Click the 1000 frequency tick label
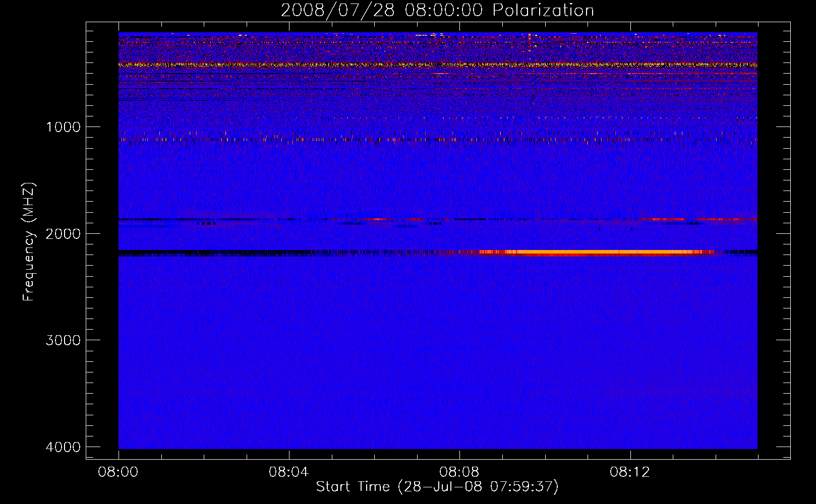Viewport: 816px width, 504px height. (x=63, y=127)
